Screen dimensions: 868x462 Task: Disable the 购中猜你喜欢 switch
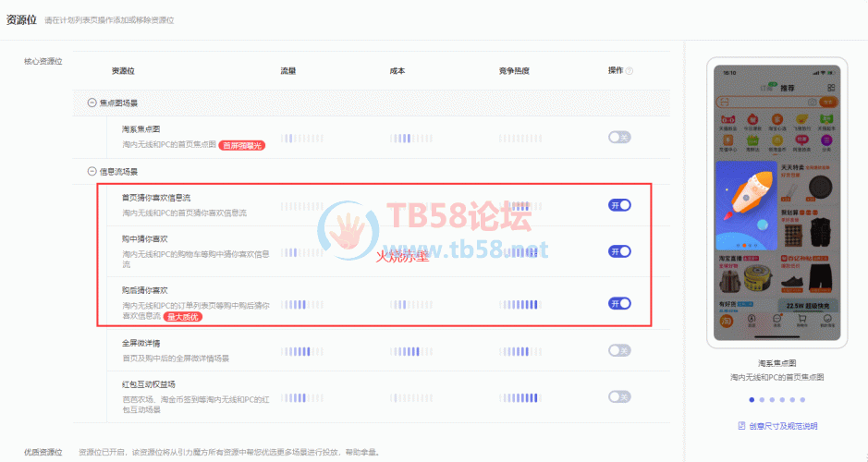[x=619, y=251]
